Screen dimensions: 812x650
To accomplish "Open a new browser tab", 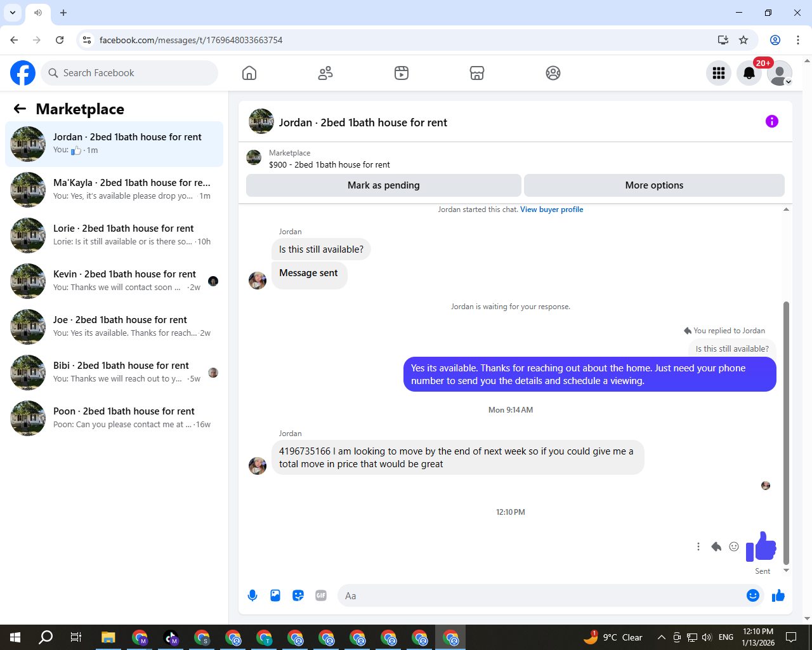I will coord(63,13).
